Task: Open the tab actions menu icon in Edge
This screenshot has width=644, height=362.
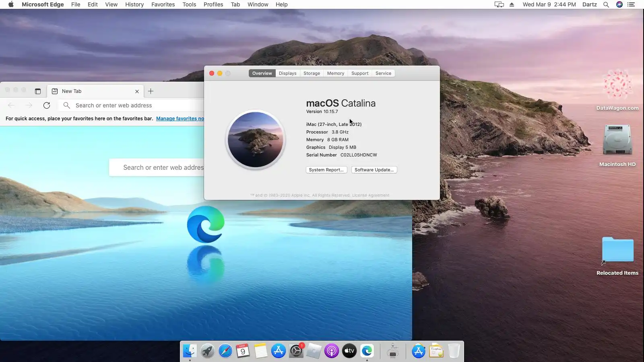Action: coord(38,91)
